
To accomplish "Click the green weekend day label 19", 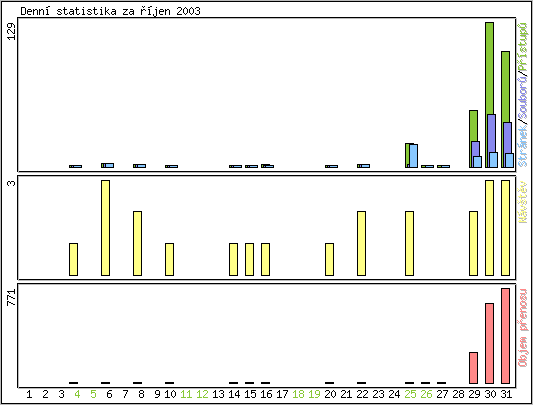I will click(x=314, y=394).
